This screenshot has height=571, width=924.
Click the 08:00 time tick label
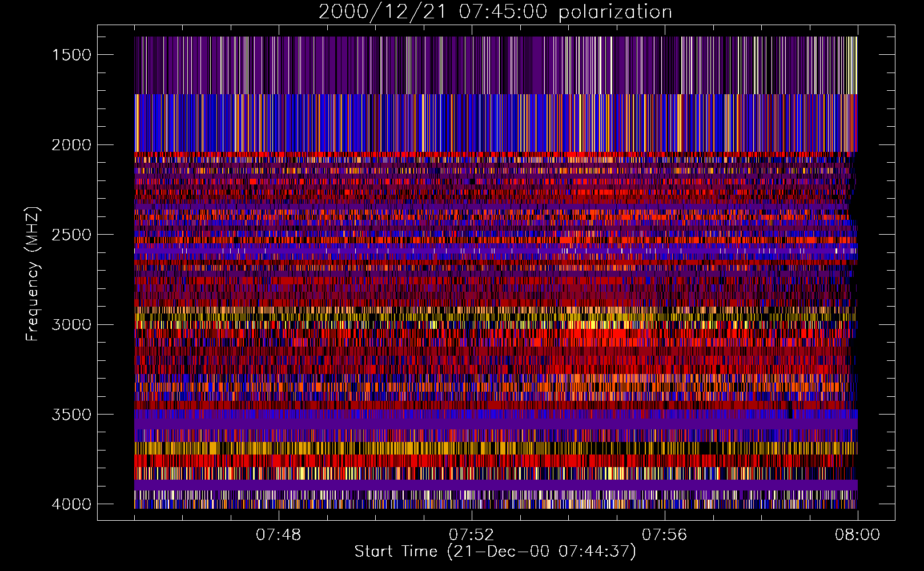point(858,535)
